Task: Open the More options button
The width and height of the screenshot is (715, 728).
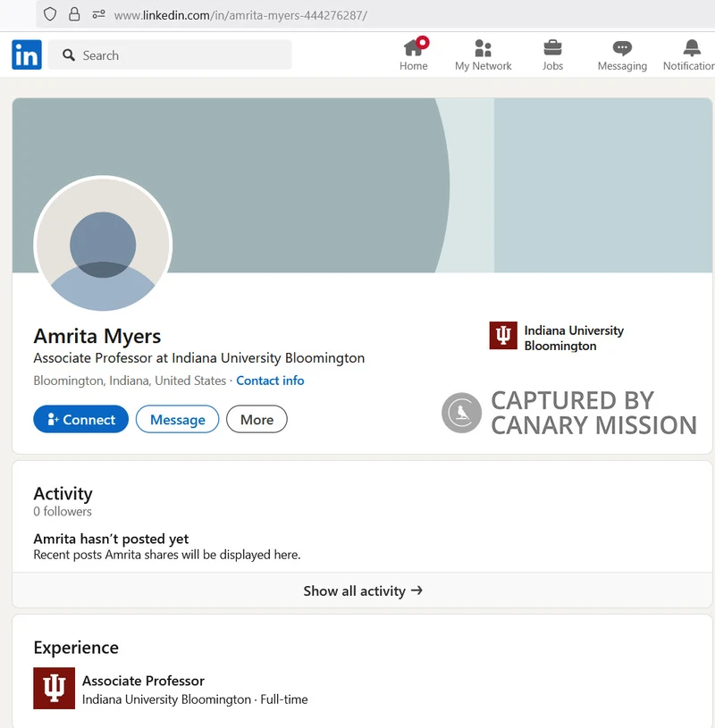Action: click(x=257, y=419)
